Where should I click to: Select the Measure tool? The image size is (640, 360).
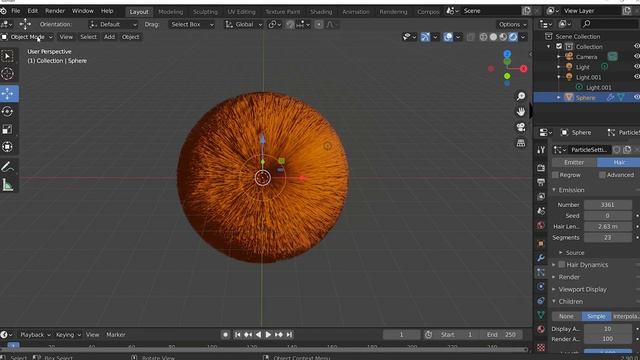click(7, 185)
